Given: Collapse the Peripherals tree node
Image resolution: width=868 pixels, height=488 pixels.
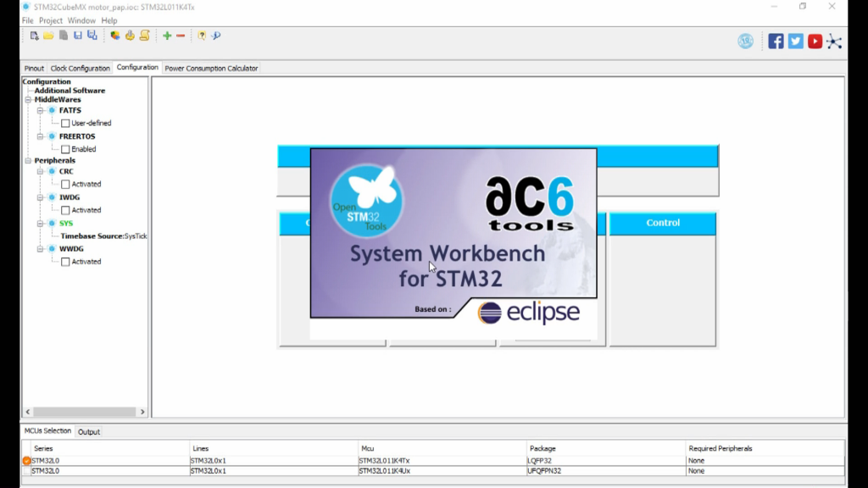Looking at the screenshot, I should tap(28, 161).
